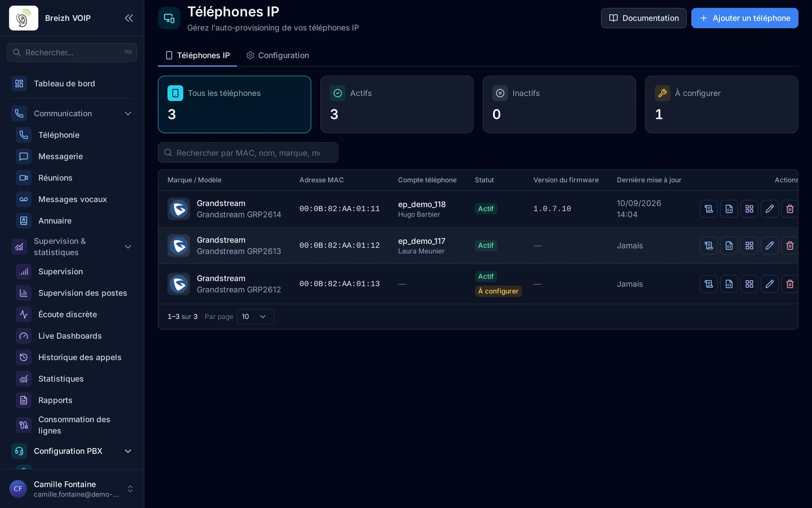Filter by the Inactifs card
The width and height of the screenshot is (812, 508).
point(559,105)
